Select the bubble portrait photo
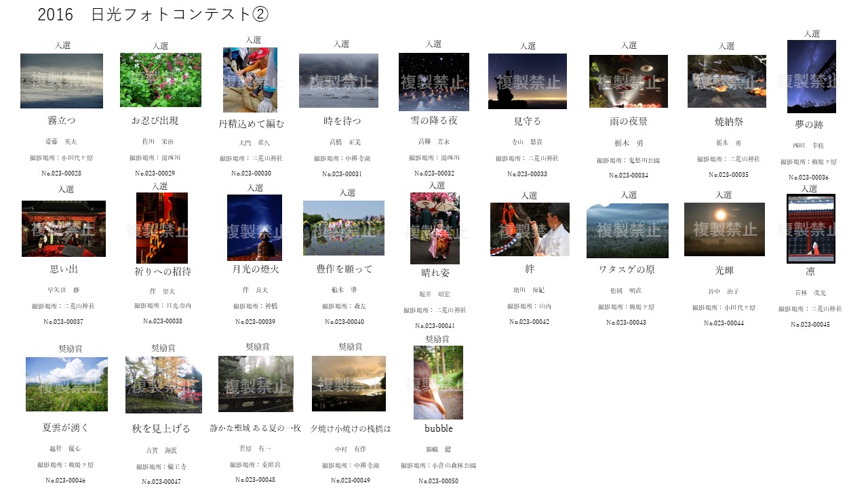The height and width of the screenshot is (488, 868). coord(437,383)
